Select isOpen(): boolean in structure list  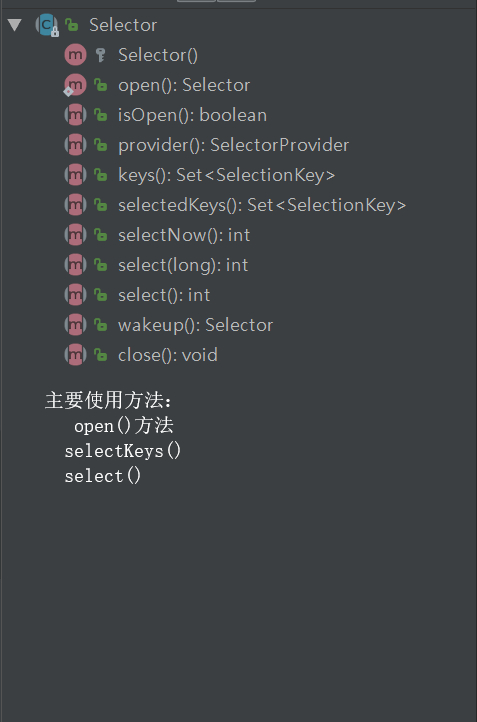192,115
